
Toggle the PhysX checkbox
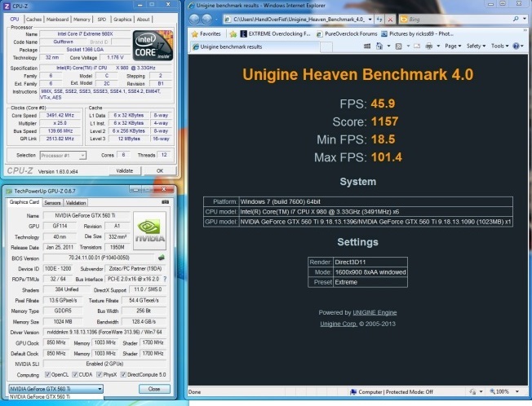(x=99, y=374)
